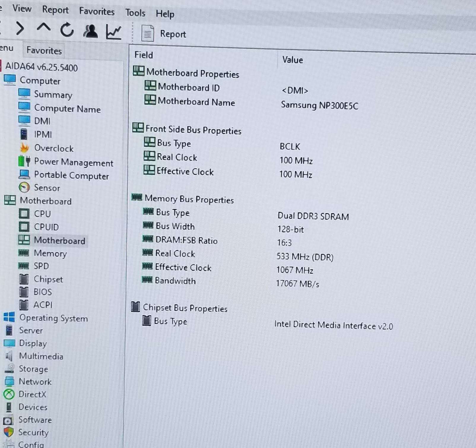Collapse the Computer category
This screenshot has width=476, height=448.
tap(40, 81)
